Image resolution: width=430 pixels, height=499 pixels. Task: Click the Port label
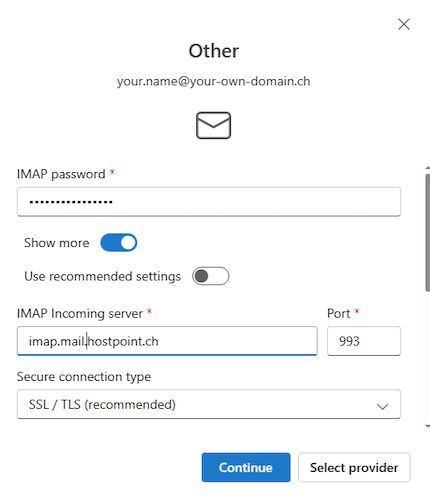[339, 313]
